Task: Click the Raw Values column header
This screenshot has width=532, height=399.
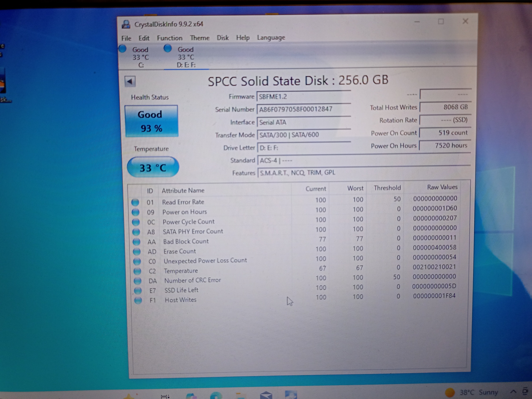Action: click(x=442, y=187)
